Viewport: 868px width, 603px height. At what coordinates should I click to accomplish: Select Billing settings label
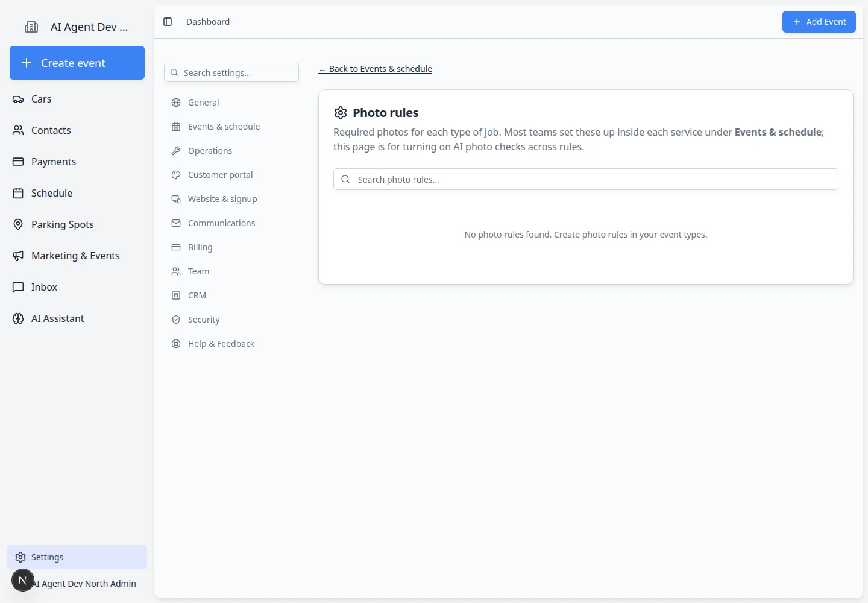(x=200, y=247)
